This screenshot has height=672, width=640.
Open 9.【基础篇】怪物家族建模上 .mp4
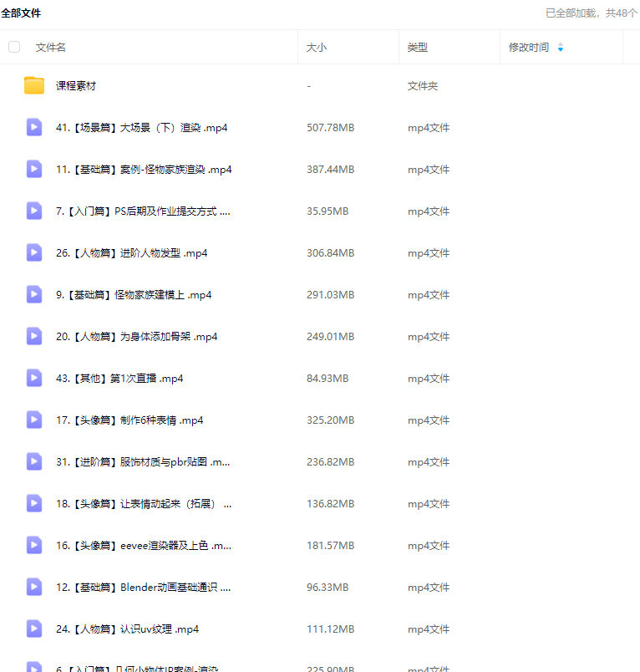point(134,295)
